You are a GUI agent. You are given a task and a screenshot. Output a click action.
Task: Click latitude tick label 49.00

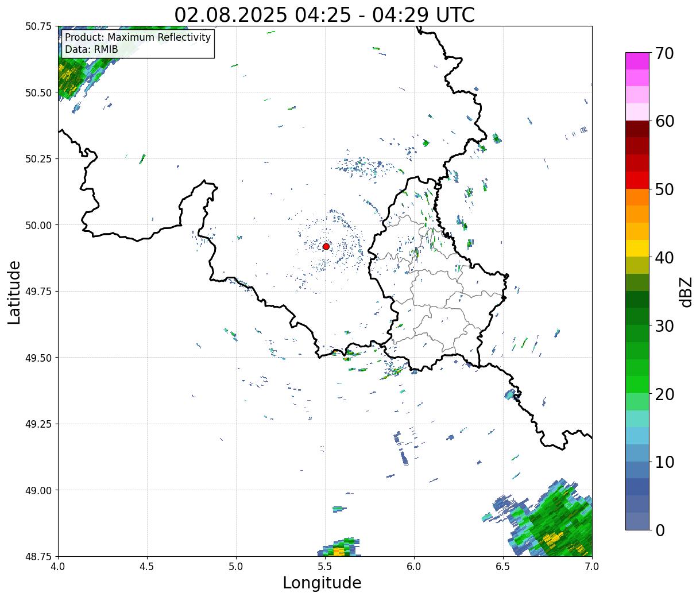pyautogui.click(x=39, y=490)
